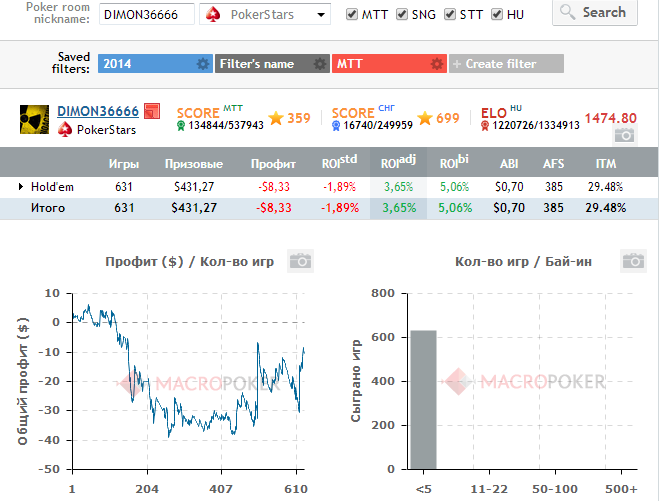Click SCORE СНГ value 699
This screenshot has height=501, width=659.
pos(448,118)
